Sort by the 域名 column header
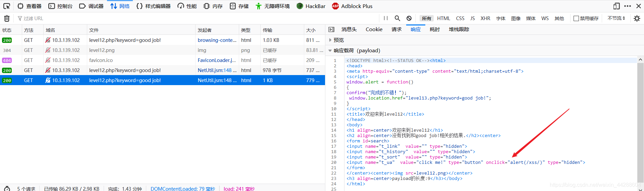 (x=65, y=30)
